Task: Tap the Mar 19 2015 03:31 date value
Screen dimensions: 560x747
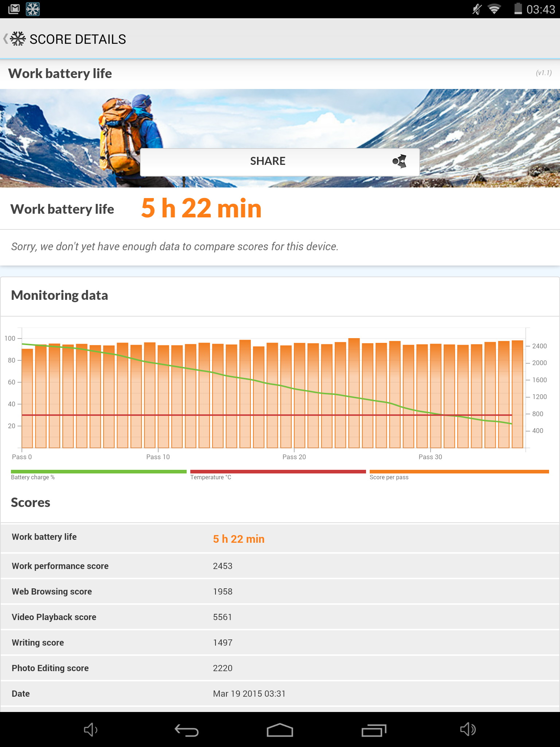Action: (x=249, y=694)
